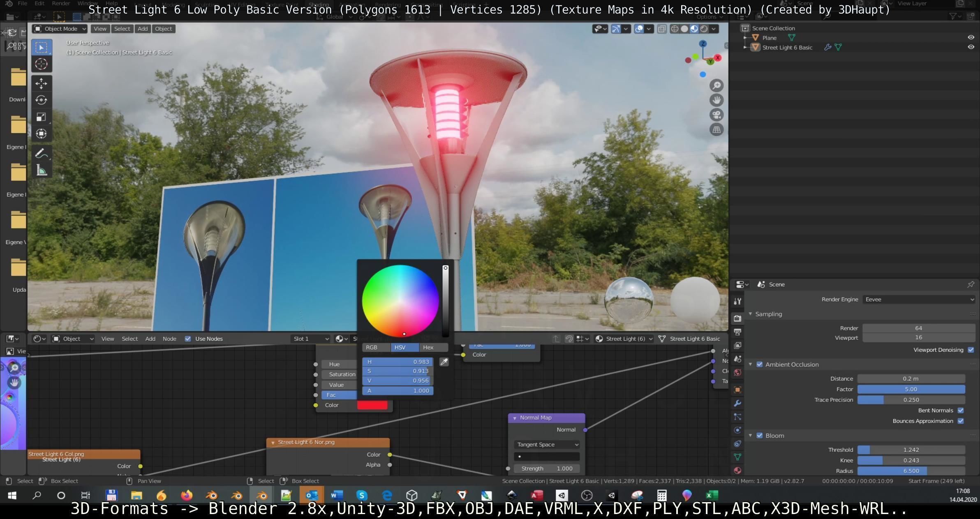Select the Annotate pencil tool
Image resolution: width=980 pixels, height=519 pixels.
coord(41,154)
